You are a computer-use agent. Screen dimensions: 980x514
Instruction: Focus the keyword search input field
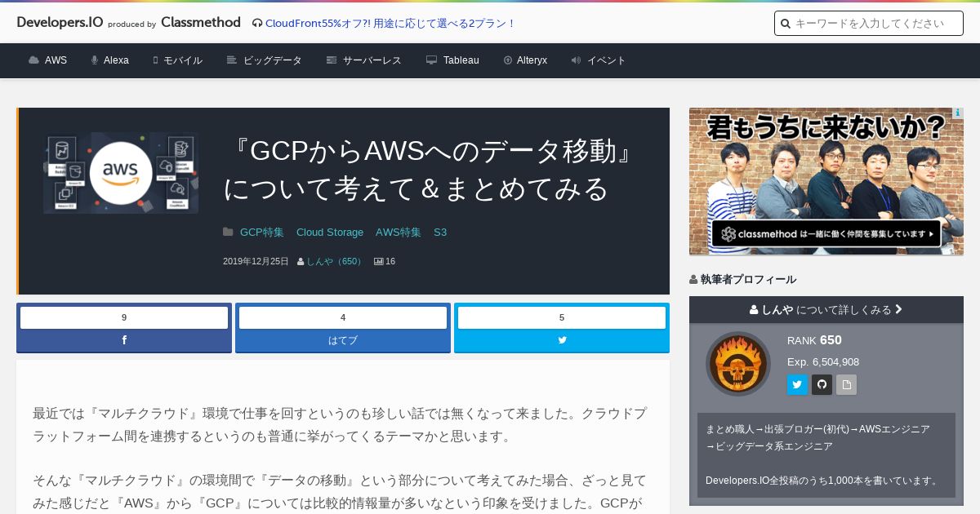point(869,24)
